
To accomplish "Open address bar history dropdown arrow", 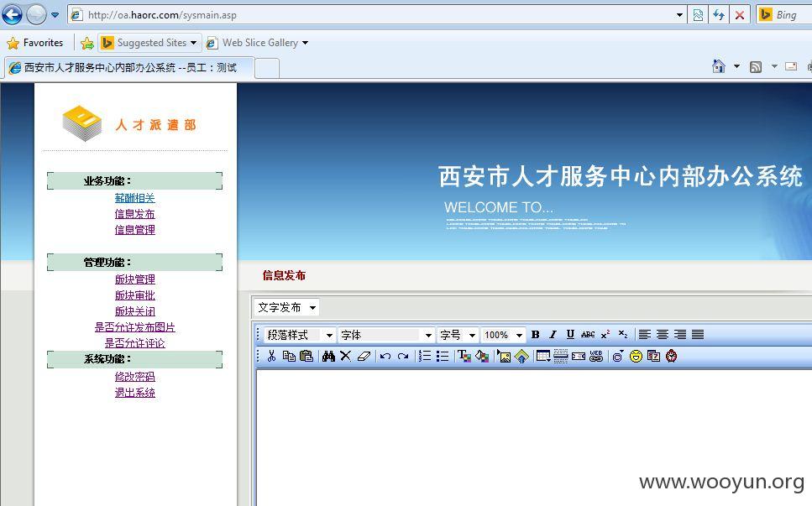I will pos(679,15).
